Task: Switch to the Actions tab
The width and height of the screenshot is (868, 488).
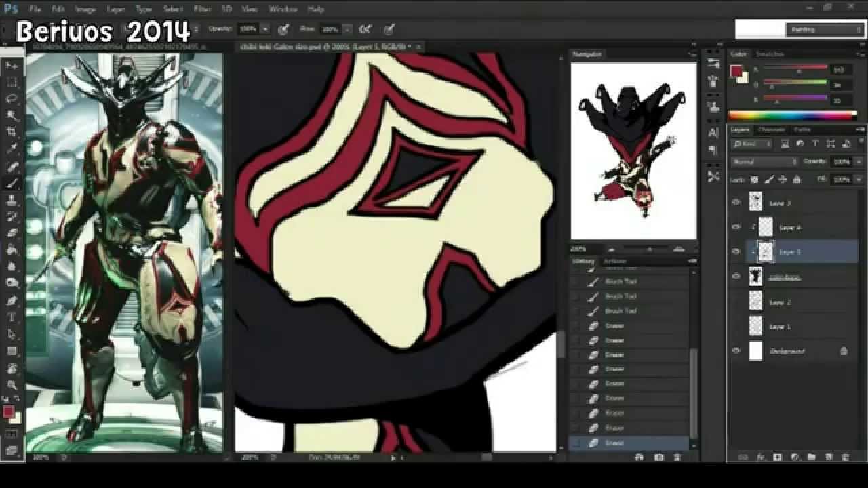Action: pyautogui.click(x=614, y=261)
